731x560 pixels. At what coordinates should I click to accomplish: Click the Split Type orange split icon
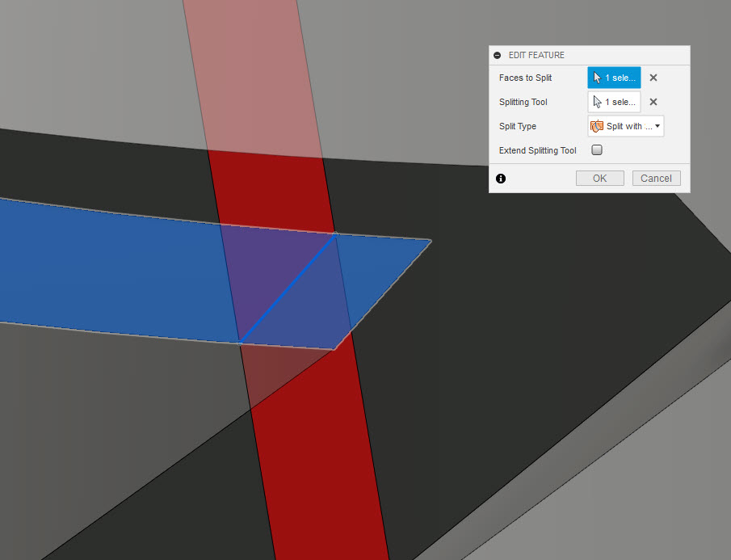coord(595,126)
